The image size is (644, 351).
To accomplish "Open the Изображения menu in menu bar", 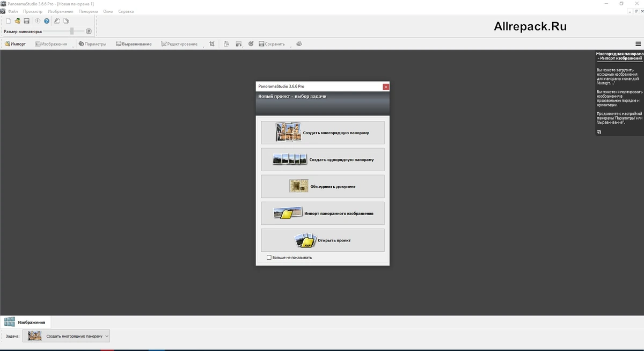I will point(60,11).
